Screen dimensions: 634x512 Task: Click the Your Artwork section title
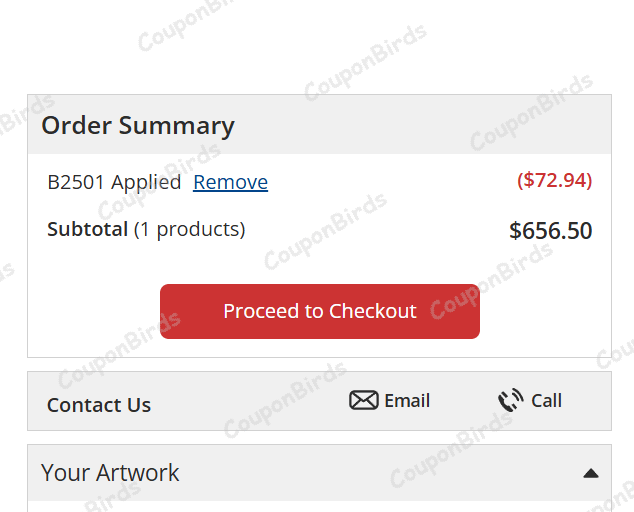pyautogui.click(x=110, y=473)
